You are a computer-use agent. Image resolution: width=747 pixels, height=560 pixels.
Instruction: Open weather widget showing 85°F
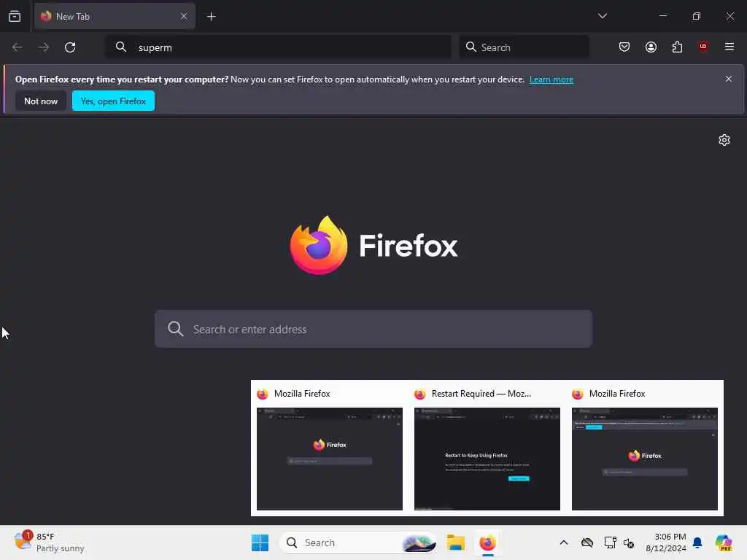(49, 542)
